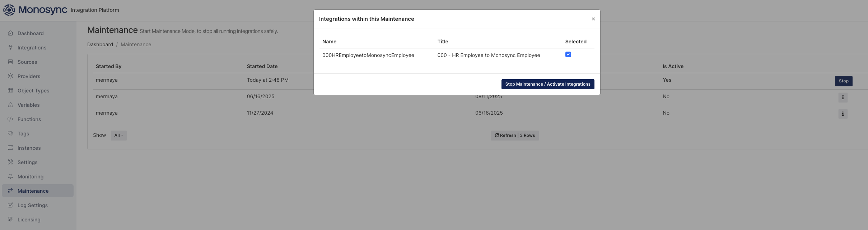The height and width of the screenshot is (230, 868).
Task: Follow the Dashboard breadcrumb link
Action: [100, 44]
